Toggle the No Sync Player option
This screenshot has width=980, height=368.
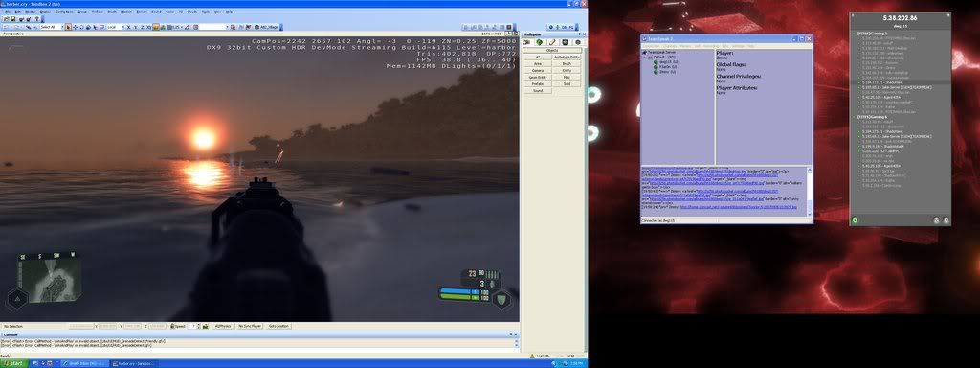(x=250, y=326)
